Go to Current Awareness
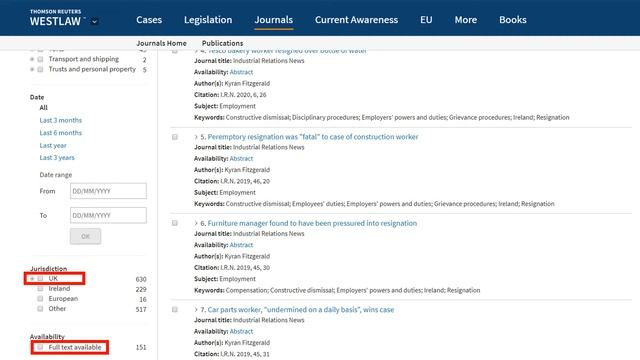Screen dimensions: 640x360 coord(356,20)
